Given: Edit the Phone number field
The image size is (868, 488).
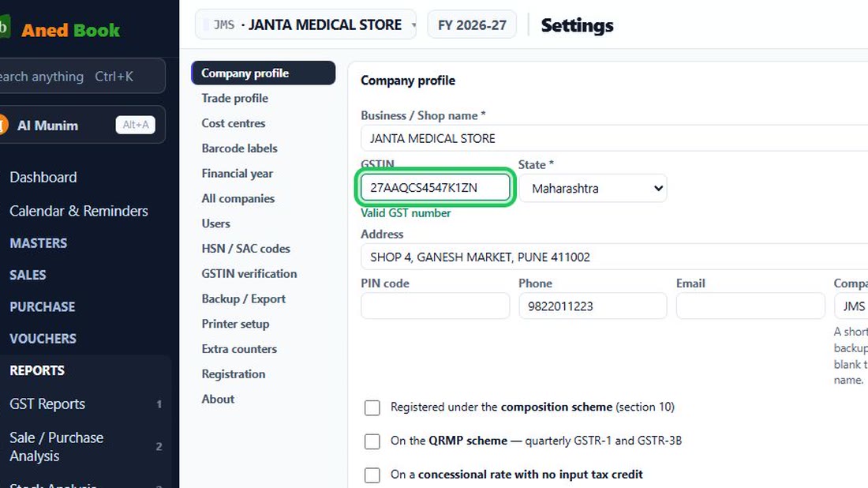Looking at the screenshot, I should (593, 306).
